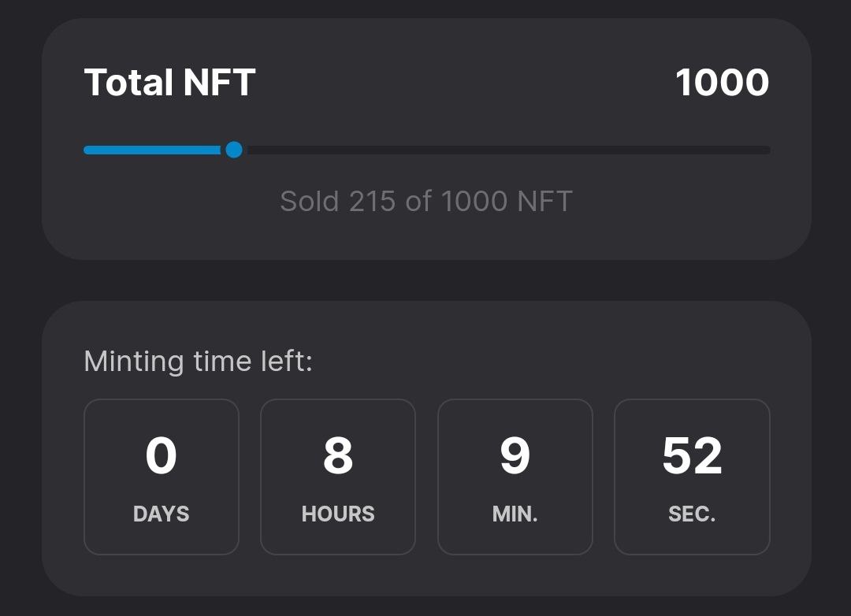Viewport: 851px width, 616px height.
Task: Click the HOURS unit label
Action: pyautogui.click(x=338, y=514)
